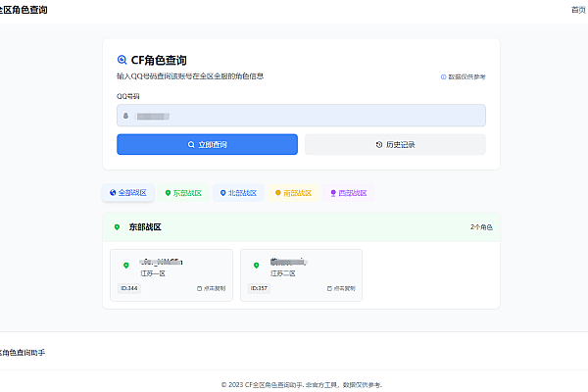
Task: Click the magnifier icon beside CF角色查询 title
Action: pos(122,60)
